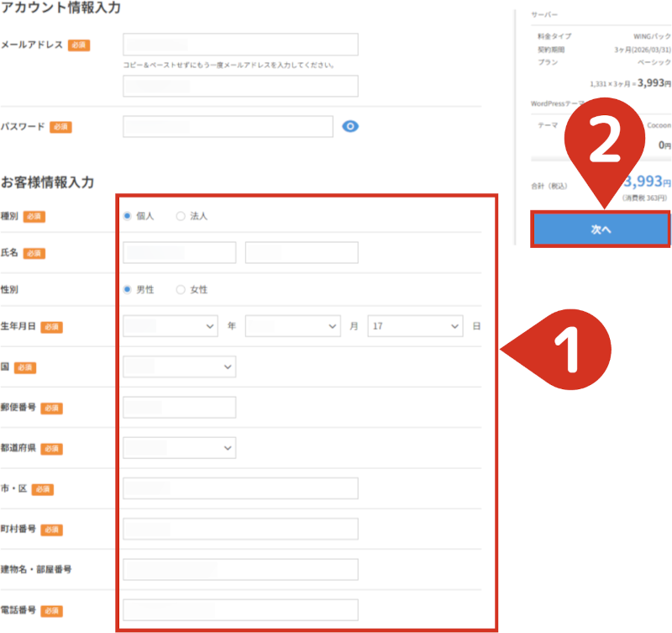The height and width of the screenshot is (633, 672).
Task: Toggle password visibility eye icon
Action: coord(350,126)
